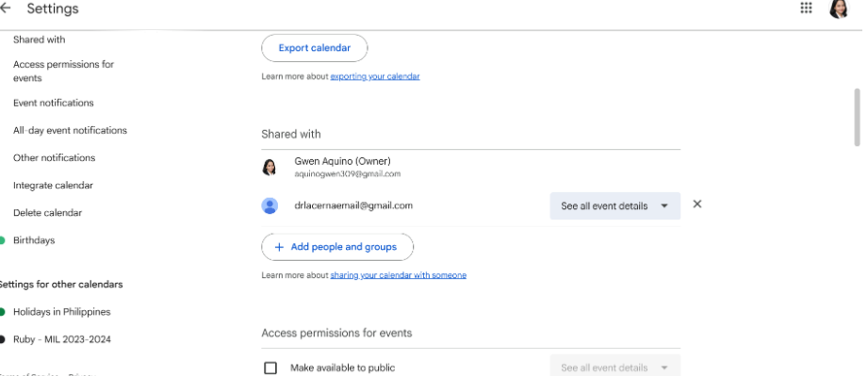Open Integrate calendar section
The width and height of the screenshot is (868, 376).
pyautogui.click(x=53, y=186)
